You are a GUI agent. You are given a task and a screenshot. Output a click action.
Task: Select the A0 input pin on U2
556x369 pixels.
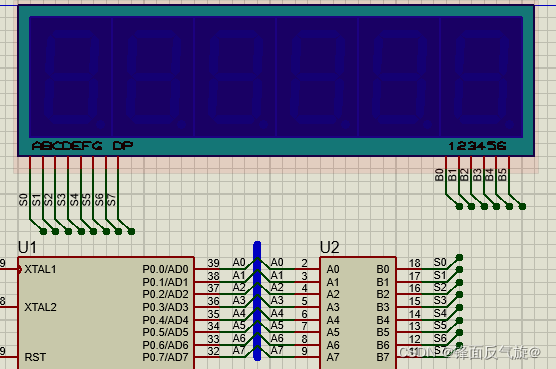pos(333,269)
